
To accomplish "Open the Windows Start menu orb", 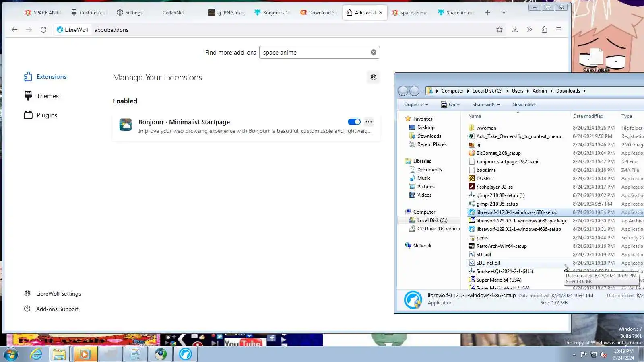I will pos(11,354).
